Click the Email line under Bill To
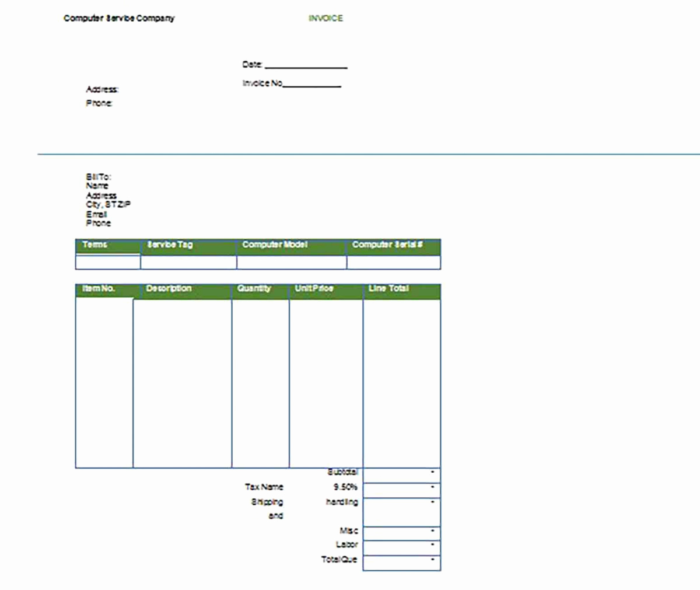This screenshot has width=700, height=590. click(96, 214)
